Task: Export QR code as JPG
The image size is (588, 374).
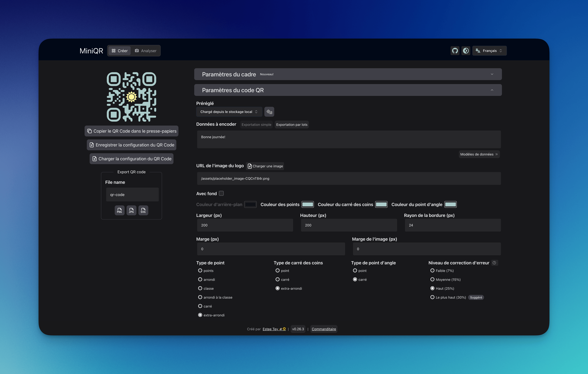Action: [131, 210]
